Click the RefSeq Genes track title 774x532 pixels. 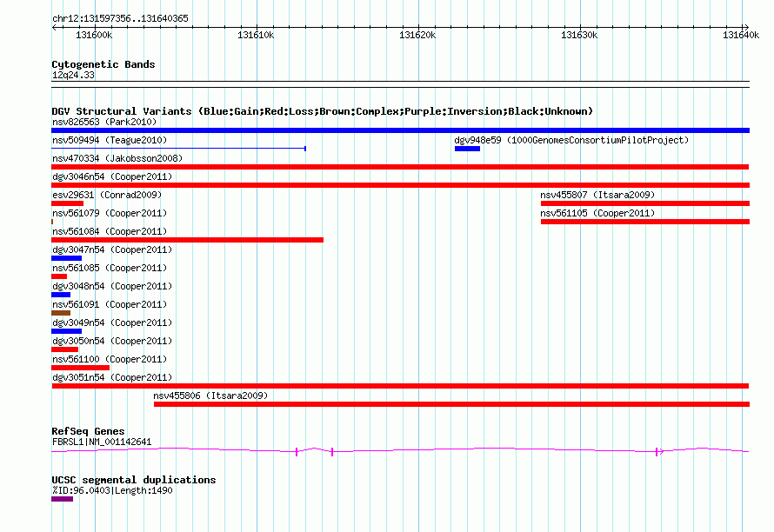pyautogui.click(x=88, y=431)
